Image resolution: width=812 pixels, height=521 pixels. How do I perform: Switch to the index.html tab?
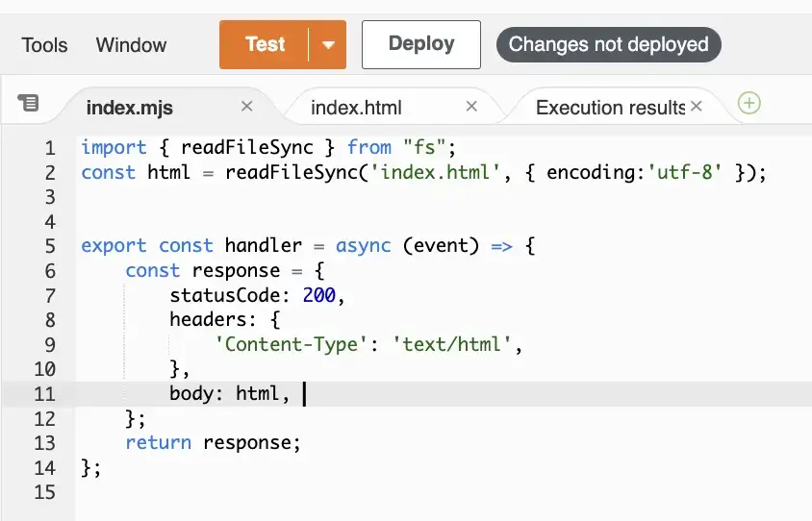[356, 108]
